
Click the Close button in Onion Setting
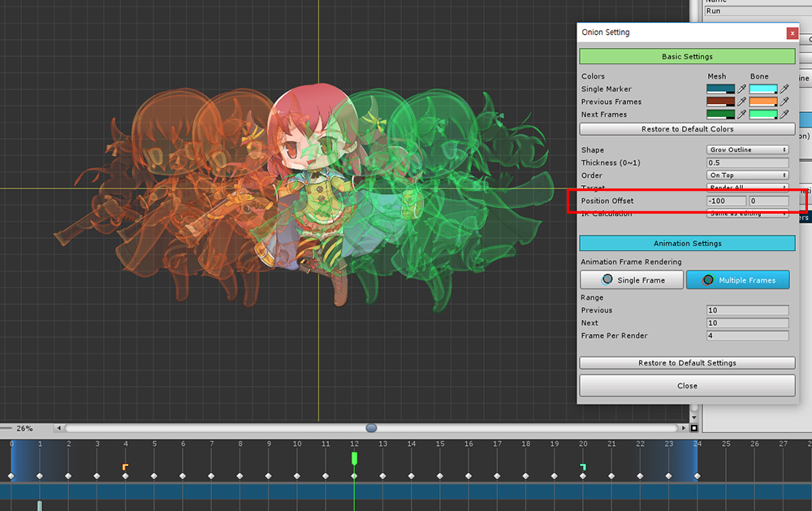tap(687, 386)
